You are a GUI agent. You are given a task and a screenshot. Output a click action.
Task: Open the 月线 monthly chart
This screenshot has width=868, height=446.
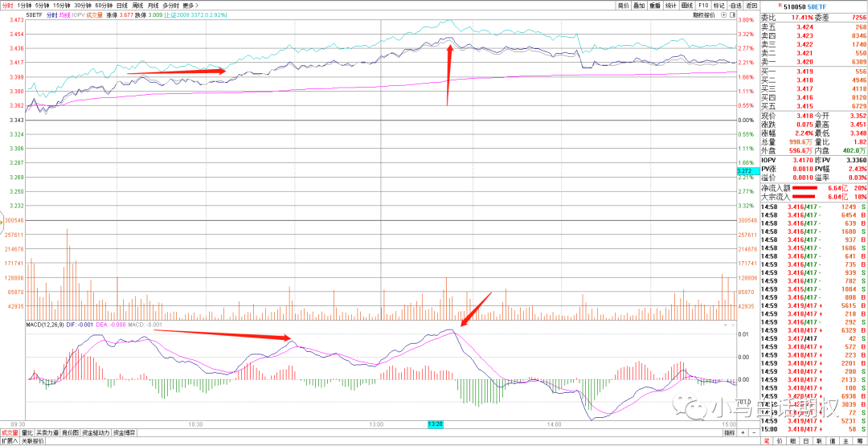pos(154,5)
